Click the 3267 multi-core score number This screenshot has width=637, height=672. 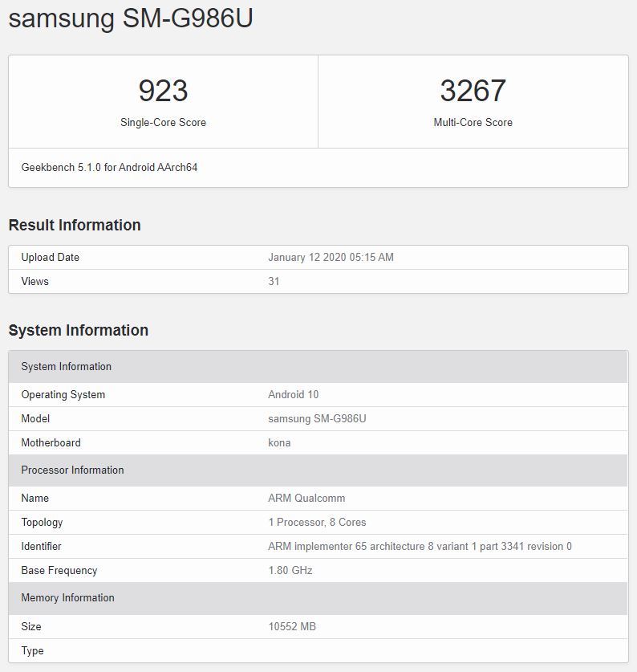point(473,91)
